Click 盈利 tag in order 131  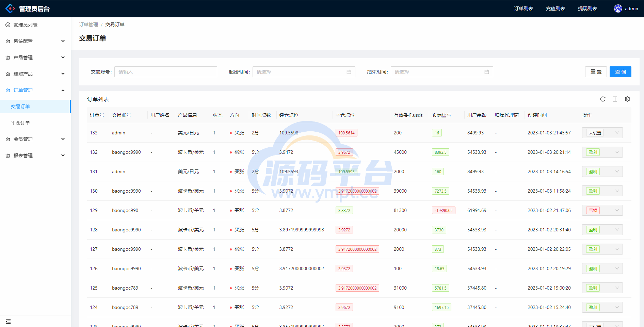593,172
